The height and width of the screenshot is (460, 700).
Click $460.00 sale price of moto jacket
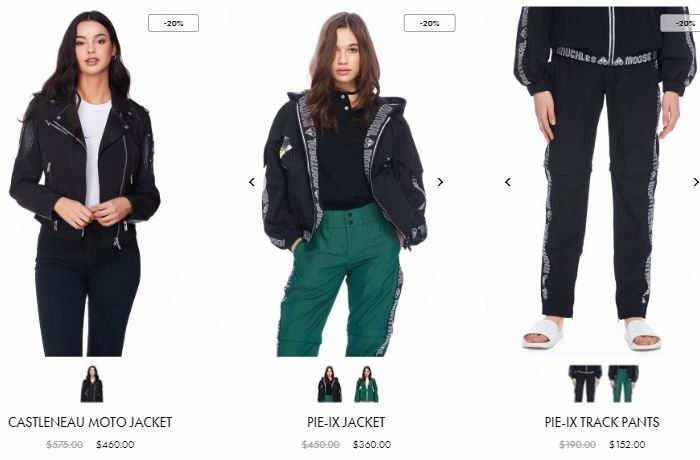tap(115, 444)
